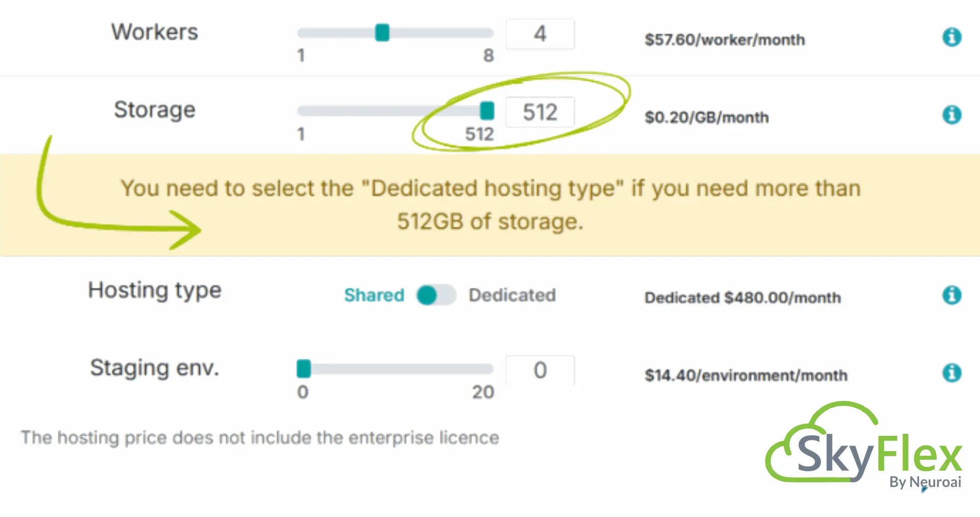980x517 pixels.
Task: Click the Storage slider handle
Action: click(x=487, y=110)
